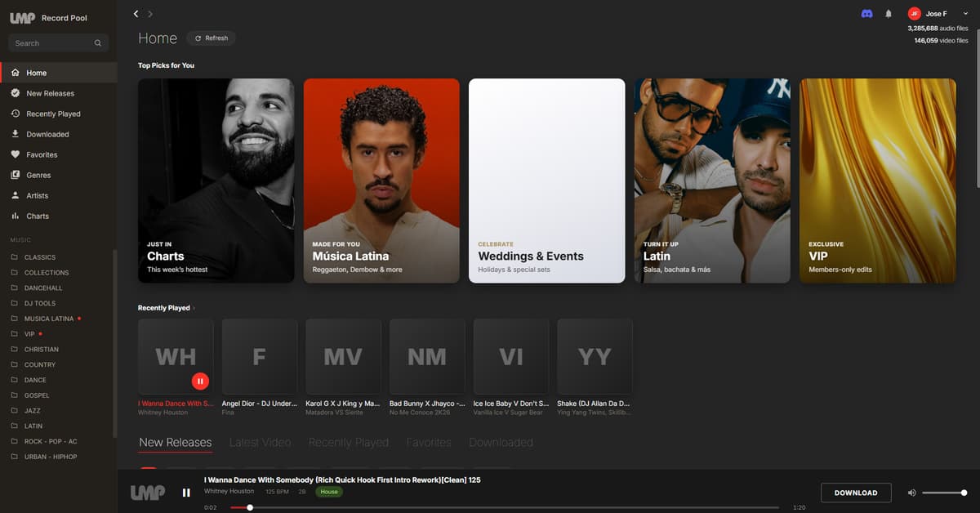
Task: Go forward with the right arrow
Action: 150,14
